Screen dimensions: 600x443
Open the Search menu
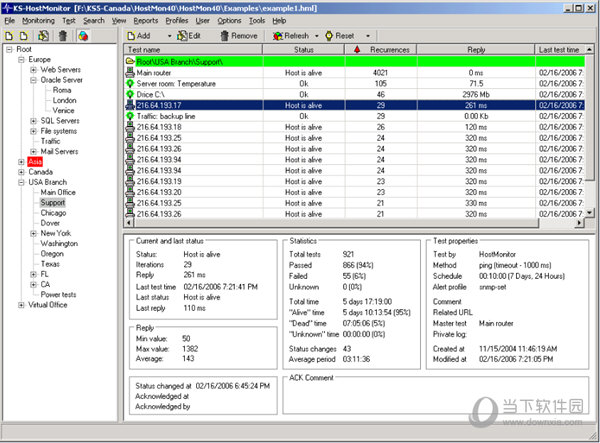94,21
